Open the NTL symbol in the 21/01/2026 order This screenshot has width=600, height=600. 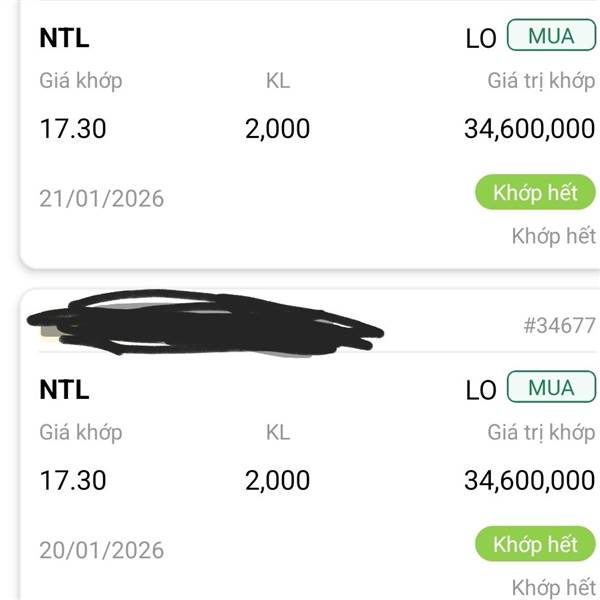coord(64,39)
